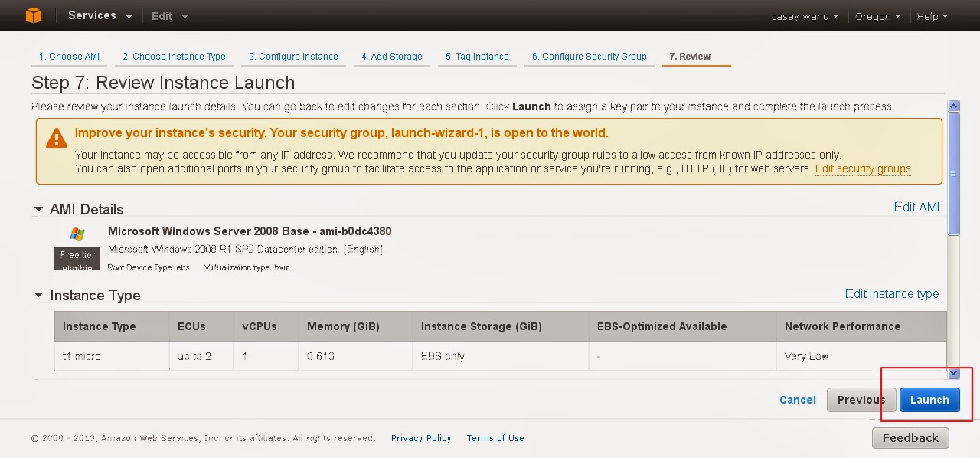Viewport: 980px width, 458px height.
Task: Collapse the AMI Details section
Action: [x=38, y=209]
